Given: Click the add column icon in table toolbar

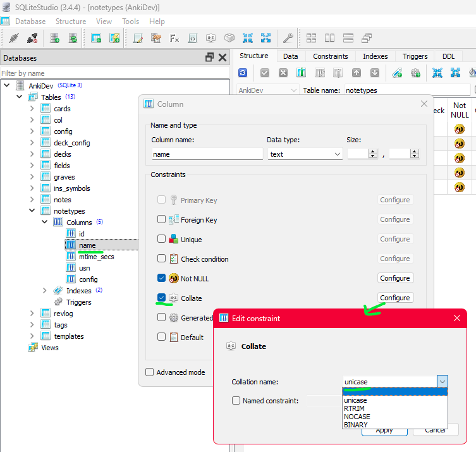Looking at the screenshot, I should pos(301,73).
